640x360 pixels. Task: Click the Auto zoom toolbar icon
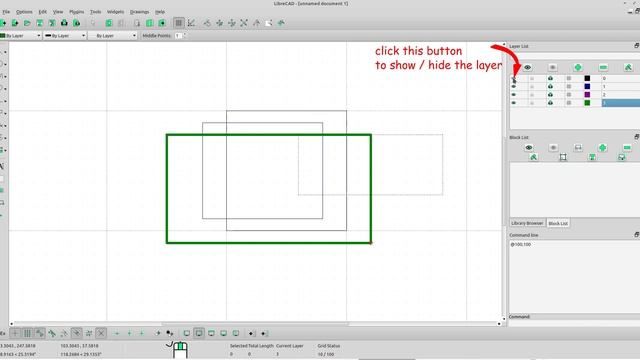tap(244, 23)
